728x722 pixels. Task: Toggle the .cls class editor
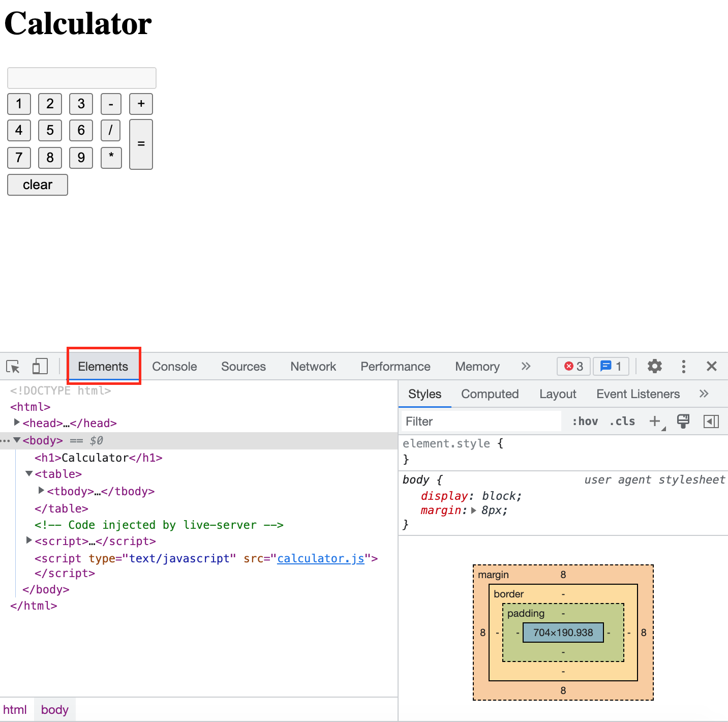click(622, 421)
